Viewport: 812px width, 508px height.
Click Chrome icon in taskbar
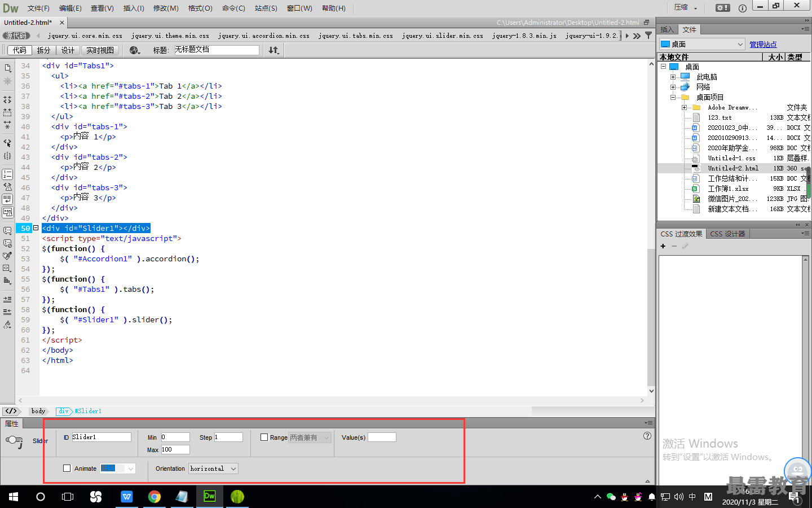(x=155, y=497)
